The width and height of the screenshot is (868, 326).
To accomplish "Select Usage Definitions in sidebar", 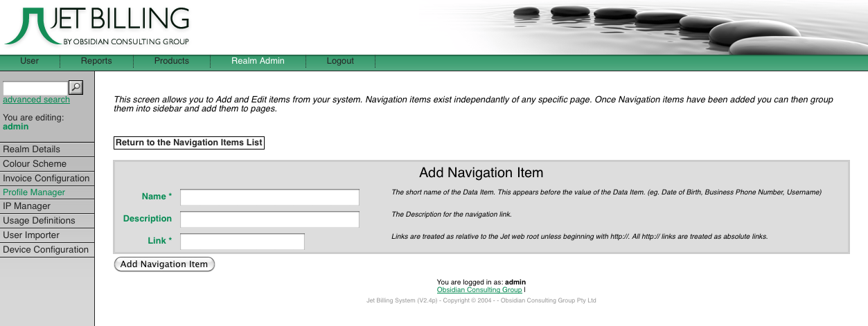I will tap(39, 221).
